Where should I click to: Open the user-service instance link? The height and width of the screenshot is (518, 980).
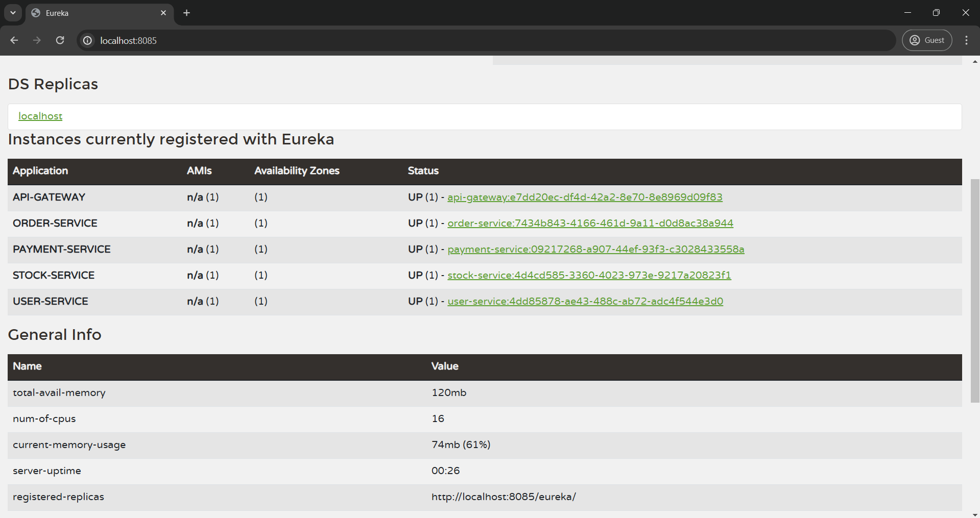585,301
